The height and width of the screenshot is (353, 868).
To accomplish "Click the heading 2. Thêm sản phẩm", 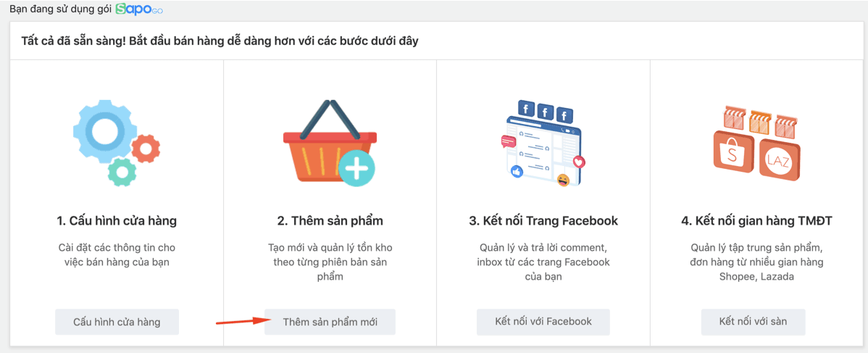I will pyautogui.click(x=330, y=221).
